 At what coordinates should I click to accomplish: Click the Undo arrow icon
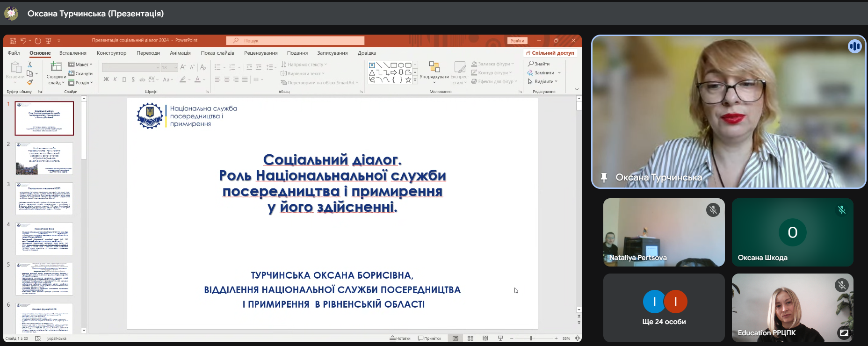pos(23,41)
